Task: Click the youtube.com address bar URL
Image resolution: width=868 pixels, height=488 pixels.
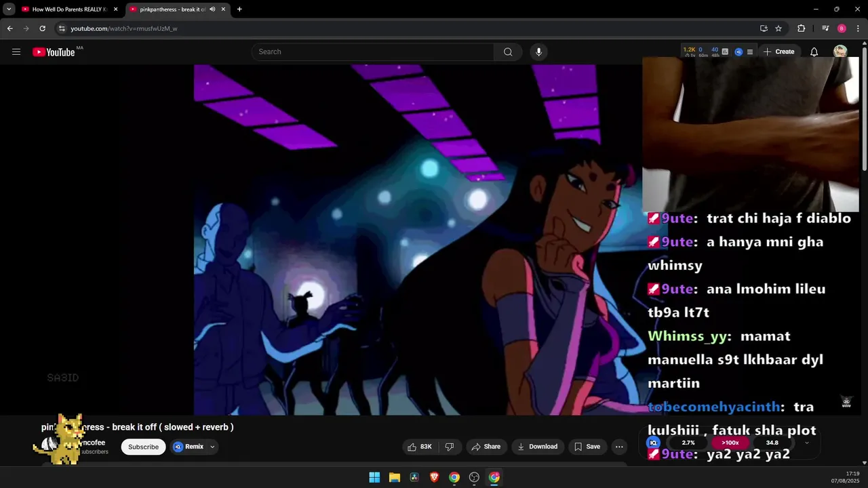Action: click(x=123, y=28)
